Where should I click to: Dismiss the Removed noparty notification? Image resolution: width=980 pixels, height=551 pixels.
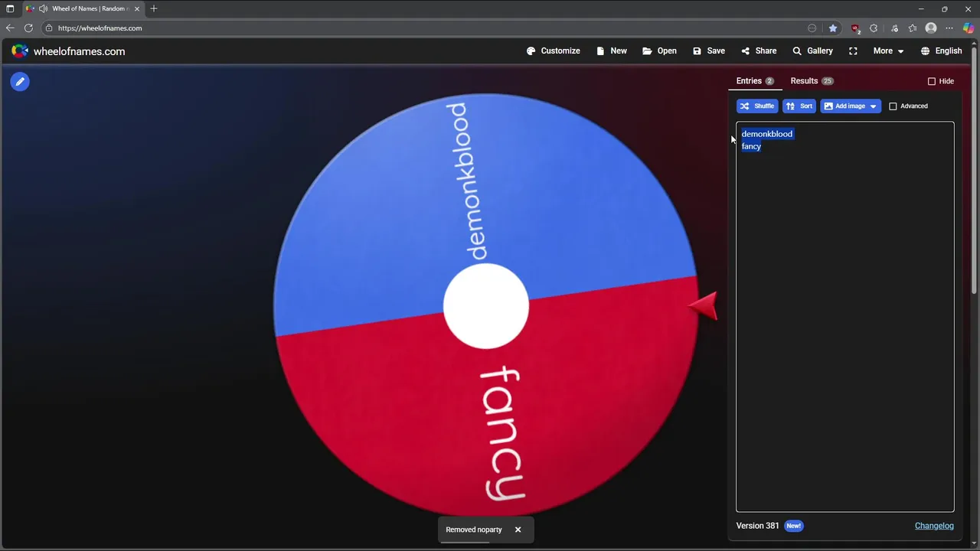pyautogui.click(x=518, y=530)
